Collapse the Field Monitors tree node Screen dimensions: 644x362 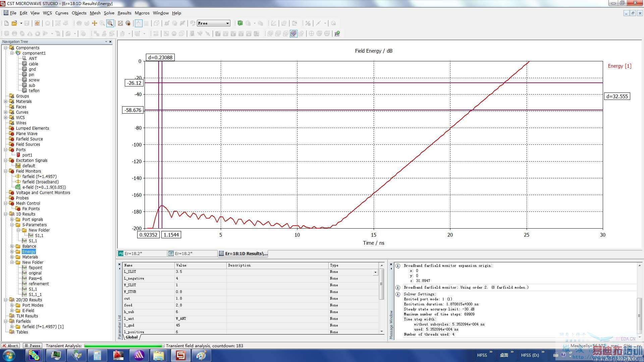click(5, 171)
